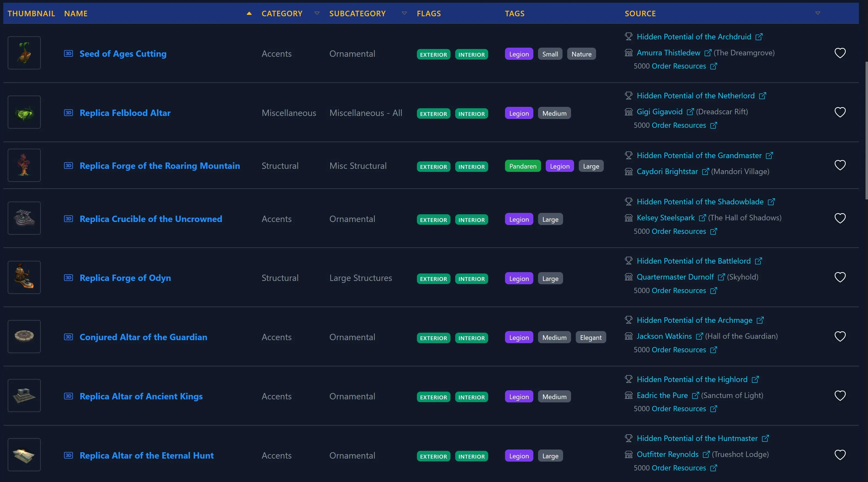Image resolution: width=868 pixels, height=482 pixels.
Task: Sort by the Name column header
Action: 76,13
